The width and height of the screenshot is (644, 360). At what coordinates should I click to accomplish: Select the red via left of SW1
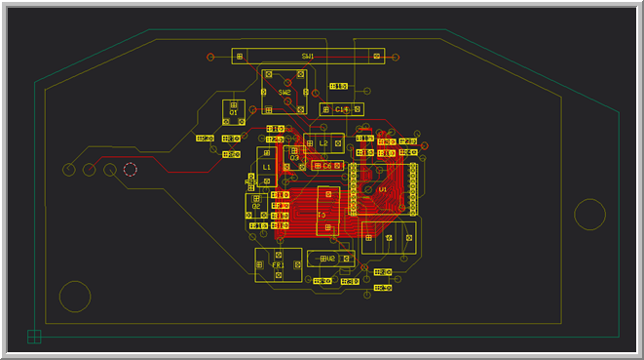click(210, 57)
